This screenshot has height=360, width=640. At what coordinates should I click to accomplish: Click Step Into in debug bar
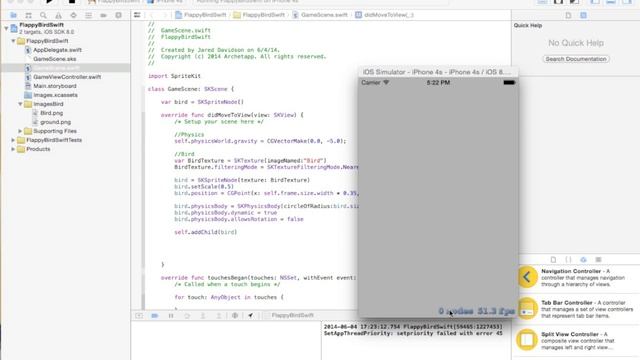[203, 316]
